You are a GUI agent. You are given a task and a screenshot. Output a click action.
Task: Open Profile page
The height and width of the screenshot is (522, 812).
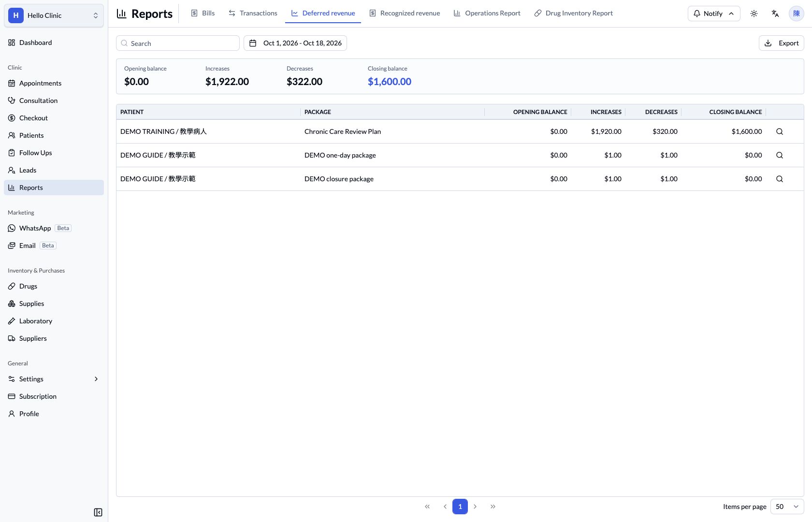(x=54, y=414)
